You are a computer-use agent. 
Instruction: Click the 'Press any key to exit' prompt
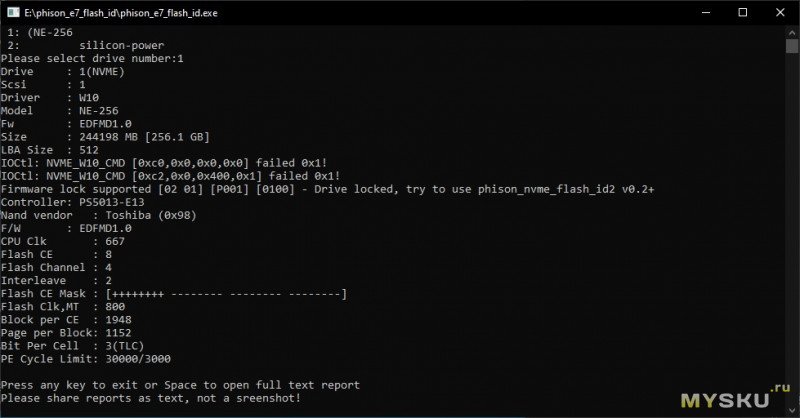coord(180,384)
